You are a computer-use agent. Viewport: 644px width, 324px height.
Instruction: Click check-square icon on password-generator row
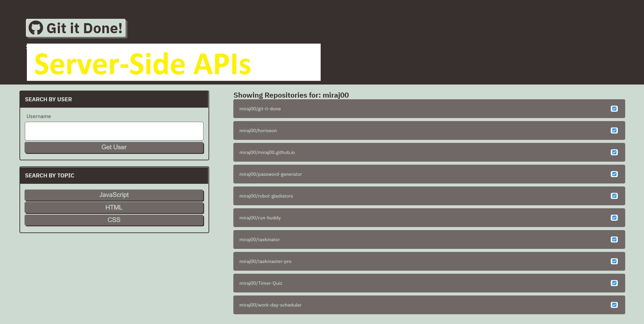pyautogui.click(x=614, y=174)
